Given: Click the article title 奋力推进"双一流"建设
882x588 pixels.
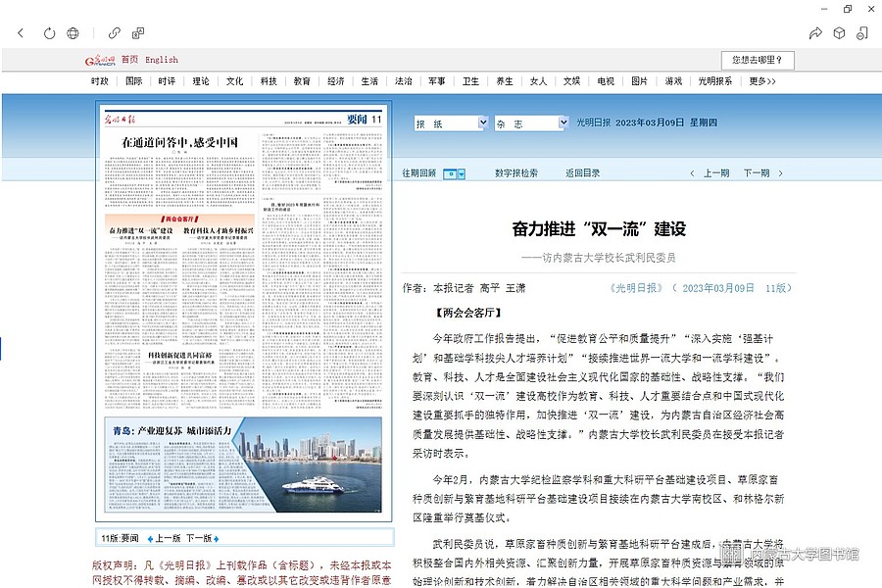Looking at the screenshot, I should point(599,229).
